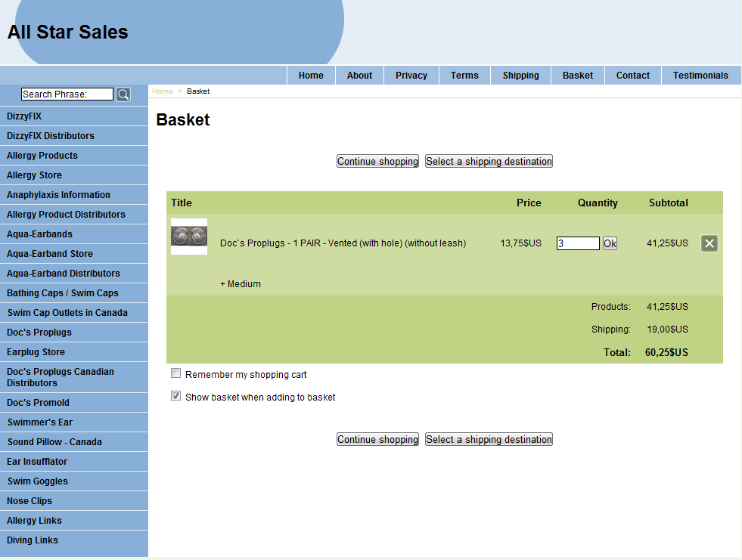
Task: Click the Search Phrase text box
Action: 67,94
